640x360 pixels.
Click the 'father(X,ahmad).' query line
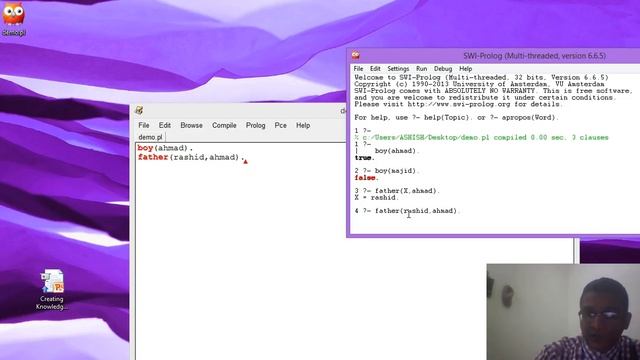tap(407, 191)
